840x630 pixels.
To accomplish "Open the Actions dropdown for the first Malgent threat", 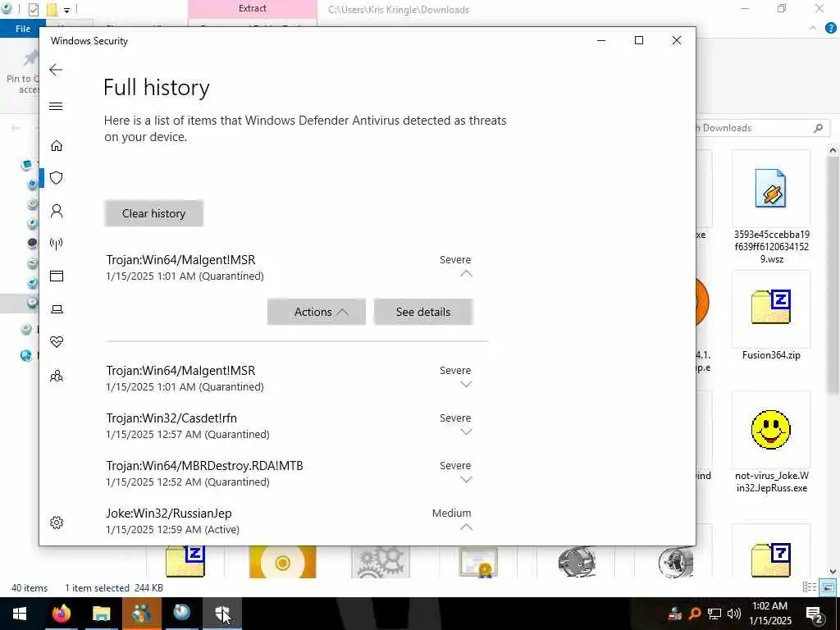I will coord(316,312).
